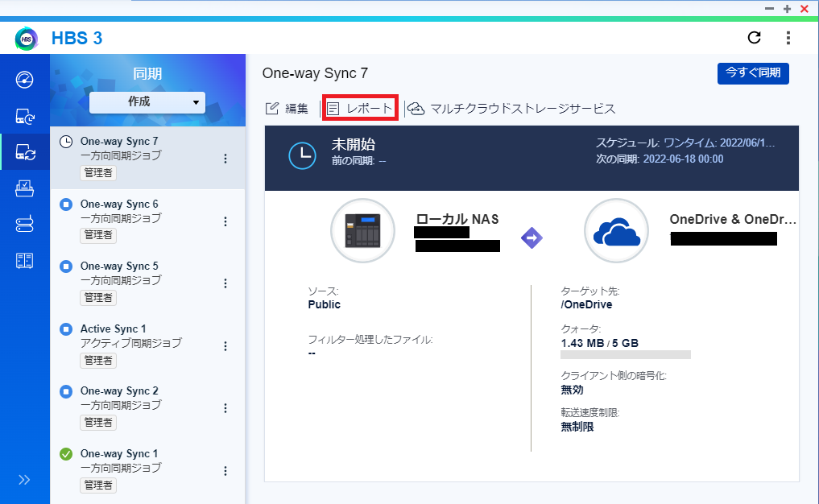Click the blue status icon of One-way Sync 6
The image size is (819, 504).
[x=66, y=204]
